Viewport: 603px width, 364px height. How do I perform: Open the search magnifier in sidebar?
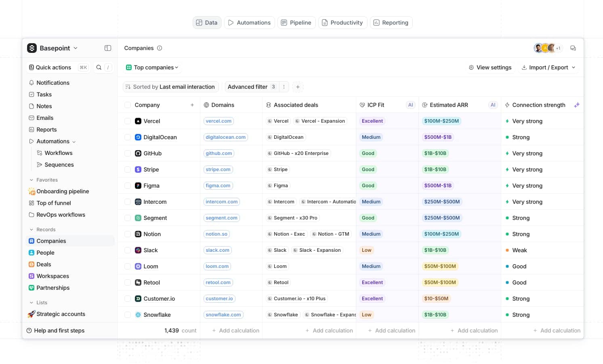99,67
